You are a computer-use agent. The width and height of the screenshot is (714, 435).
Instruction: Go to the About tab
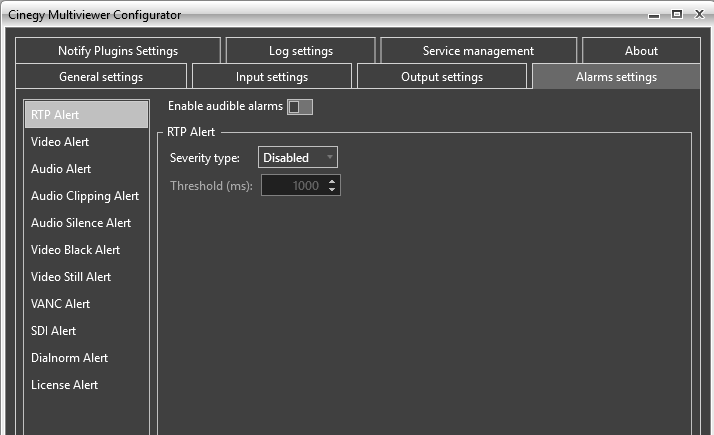pyautogui.click(x=641, y=51)
